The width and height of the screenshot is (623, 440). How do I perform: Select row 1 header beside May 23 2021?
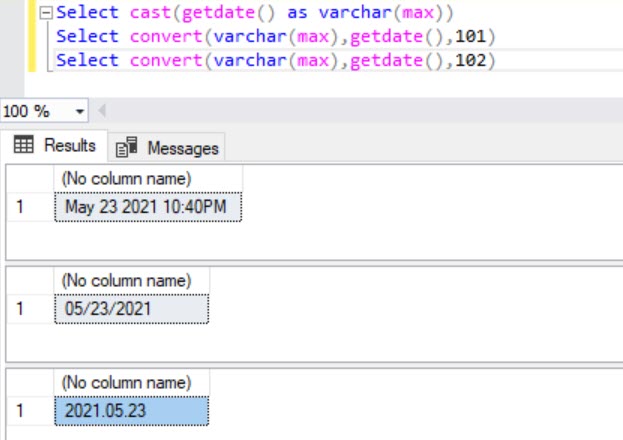coord(31,207)
